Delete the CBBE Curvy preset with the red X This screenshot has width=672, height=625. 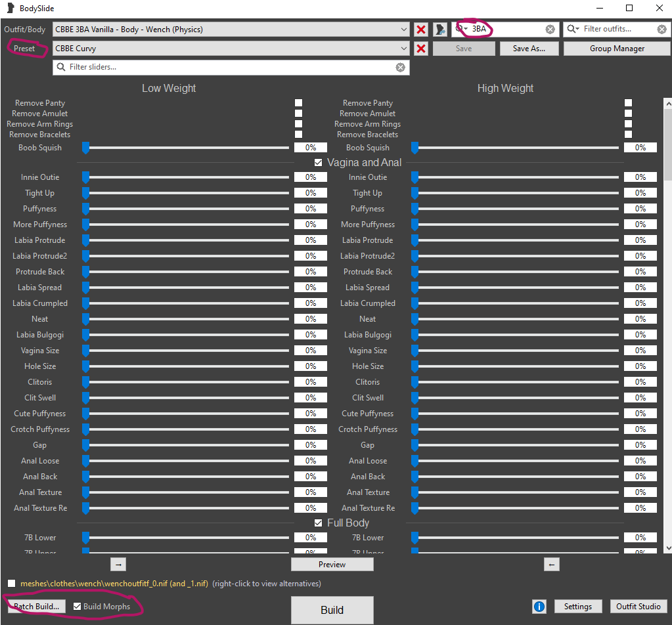point(421,49)
